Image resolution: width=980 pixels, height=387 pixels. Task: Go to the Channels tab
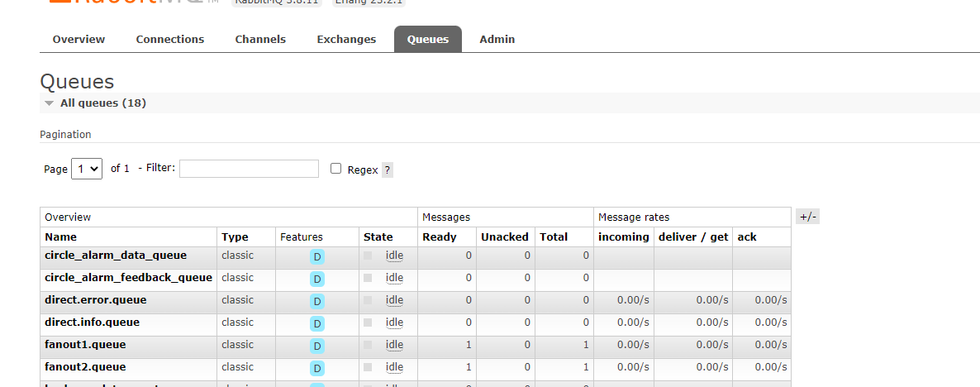tap(260, 39)
